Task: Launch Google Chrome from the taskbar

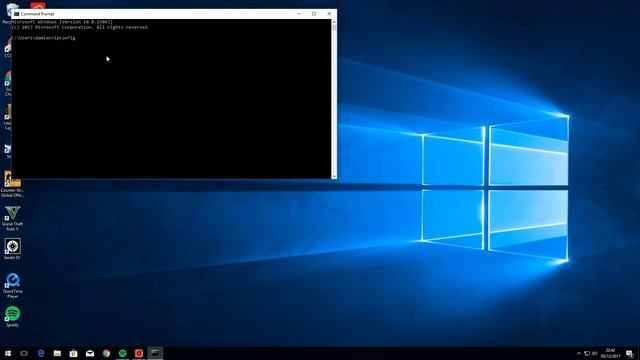Action: tap(106, 353)
